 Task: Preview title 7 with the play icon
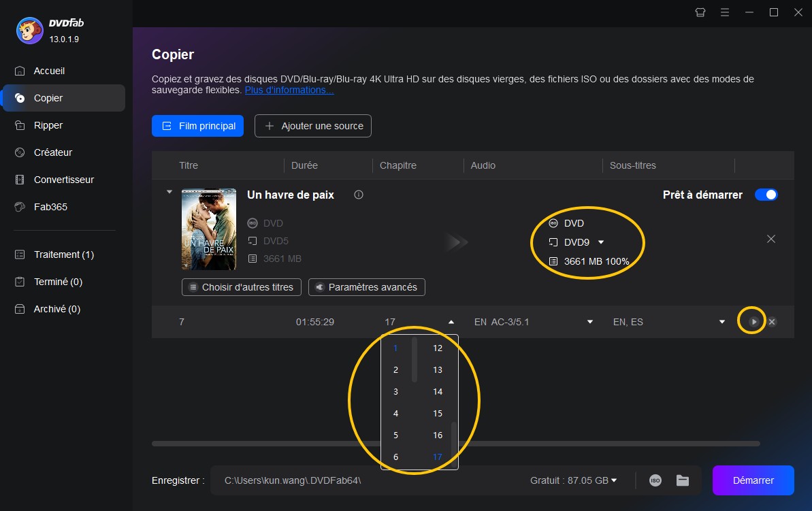click(x=753, y=322)
